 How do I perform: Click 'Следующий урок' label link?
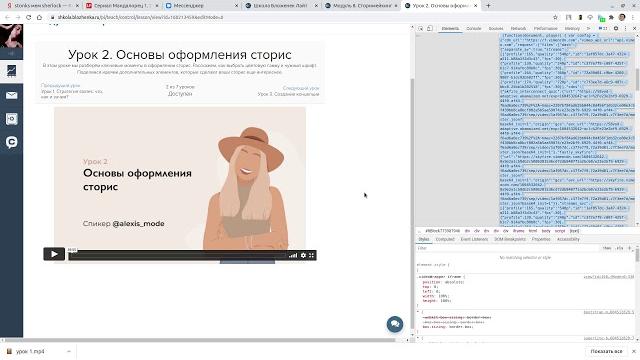pos(301,88)
